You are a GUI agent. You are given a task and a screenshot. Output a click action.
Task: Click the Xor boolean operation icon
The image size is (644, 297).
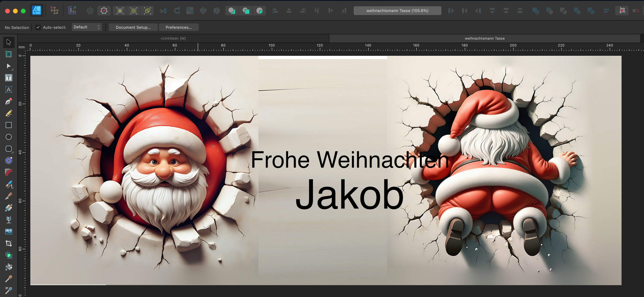(577, 11)
